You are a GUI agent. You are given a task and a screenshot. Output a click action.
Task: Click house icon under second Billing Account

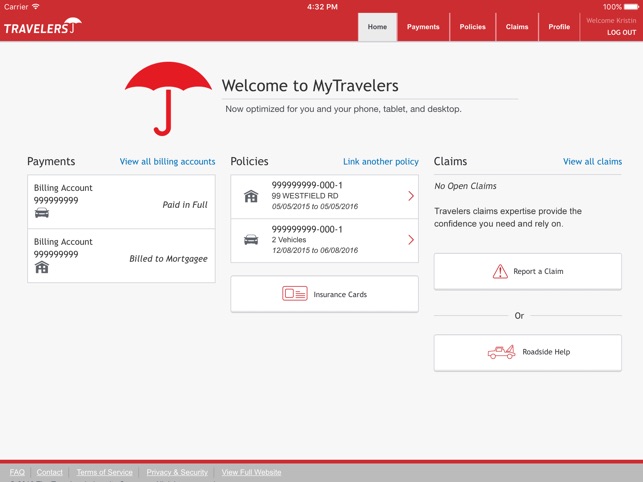(x=42, y=267)
